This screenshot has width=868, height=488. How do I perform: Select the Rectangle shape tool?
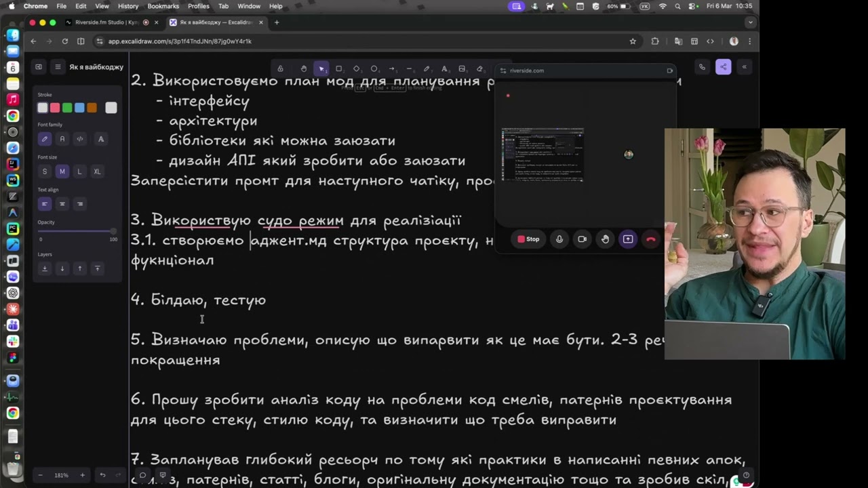coord(339,68)
